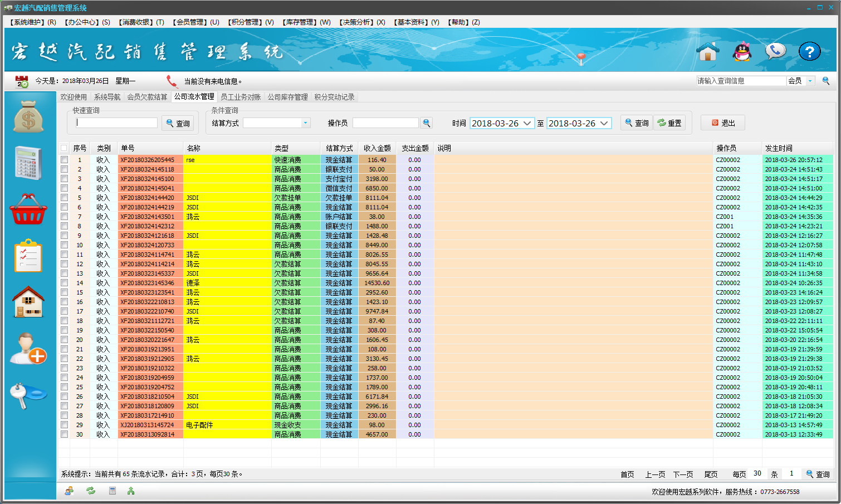Open the clipboard checklist icon
The height and width of the screenshot is (504, 841).
coord(28,256)
